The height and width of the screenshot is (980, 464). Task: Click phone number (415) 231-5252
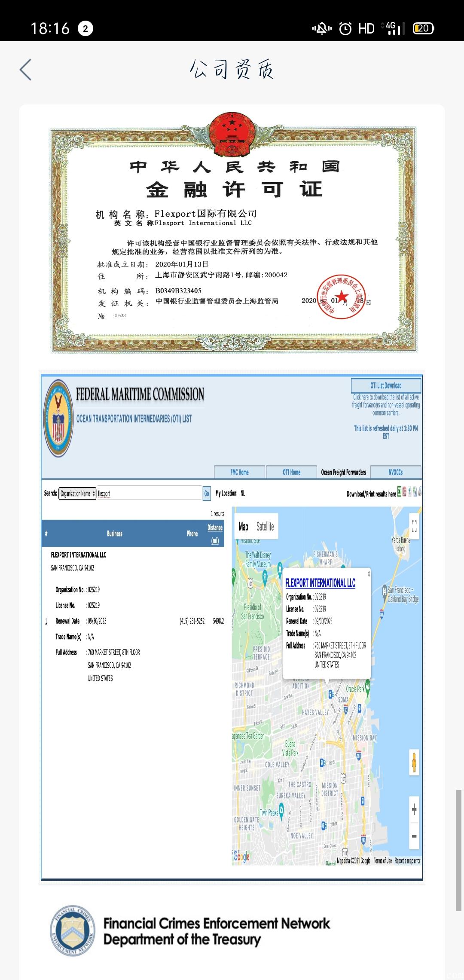(x=192, y=621)
